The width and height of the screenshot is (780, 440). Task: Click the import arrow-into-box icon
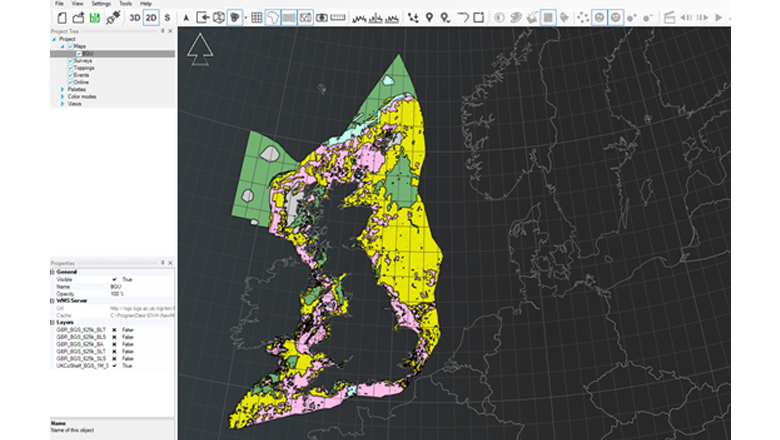[x=202, y=18]
